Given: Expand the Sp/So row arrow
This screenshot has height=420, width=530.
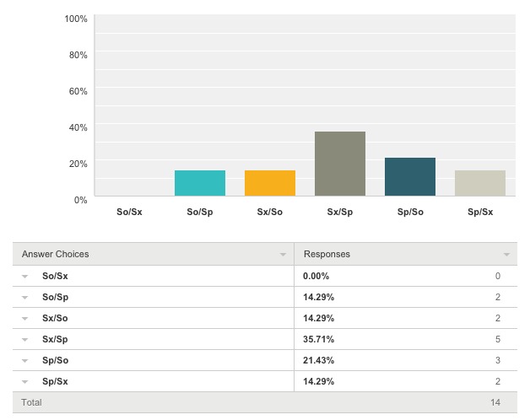Looking at the screenshot, I should coord(25,361).
